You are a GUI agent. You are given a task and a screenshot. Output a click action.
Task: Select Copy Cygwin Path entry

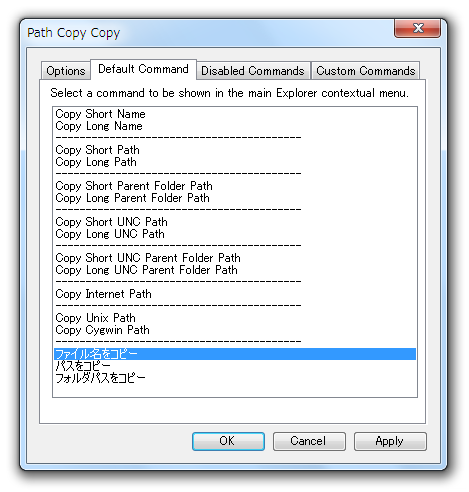point(235,330)
